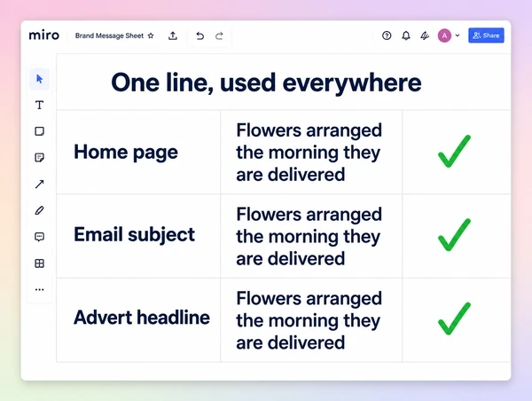Open the help question mark icon
The height and width of the screenshot is (401, 532).
coord(387,35)
